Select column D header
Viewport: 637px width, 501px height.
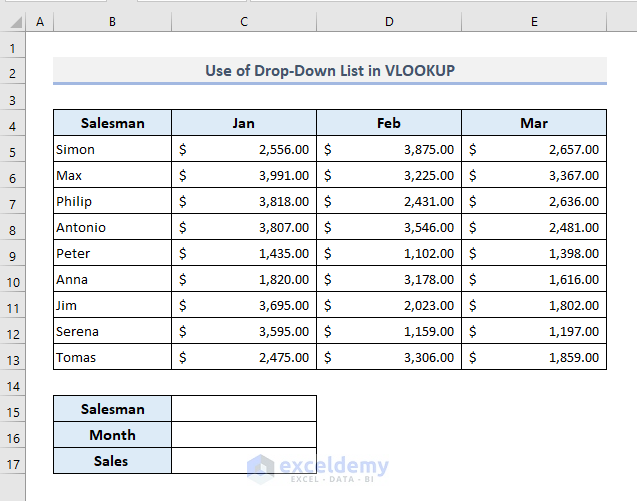click(389, 21)
